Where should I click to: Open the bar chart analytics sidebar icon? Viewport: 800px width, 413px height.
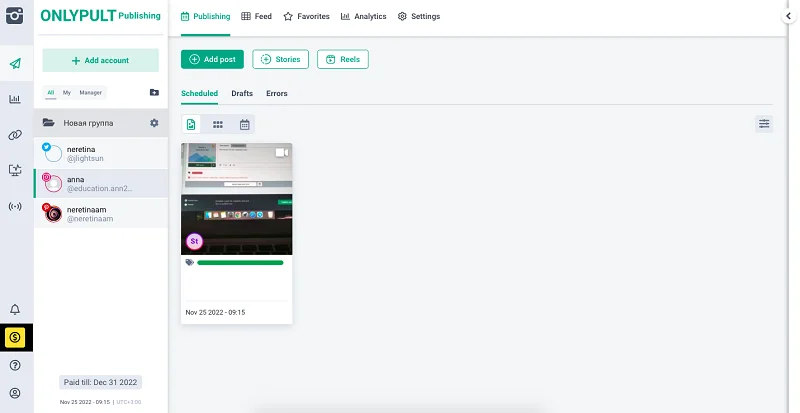[15, 99]
